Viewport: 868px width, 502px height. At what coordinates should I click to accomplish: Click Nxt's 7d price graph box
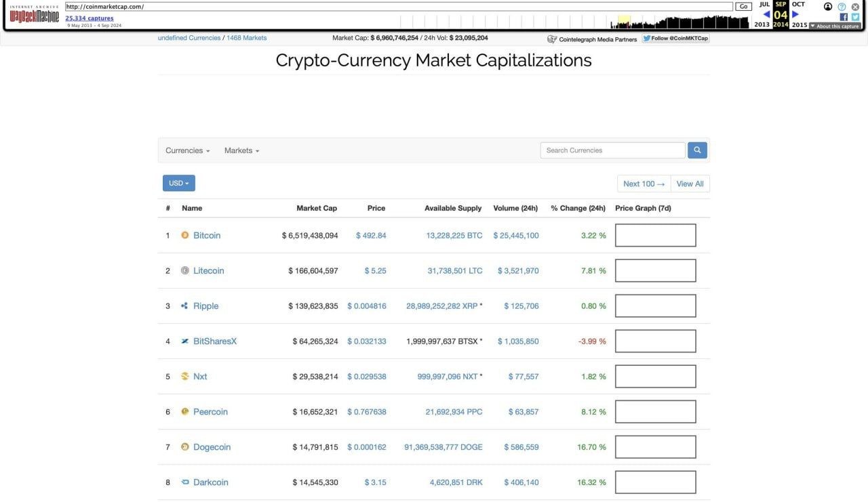pos(656,376)
